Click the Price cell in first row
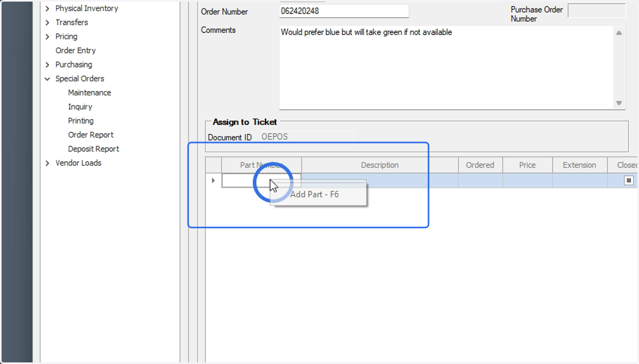The height and width of the screenshot is (364, 639). [x=527, y=180]
